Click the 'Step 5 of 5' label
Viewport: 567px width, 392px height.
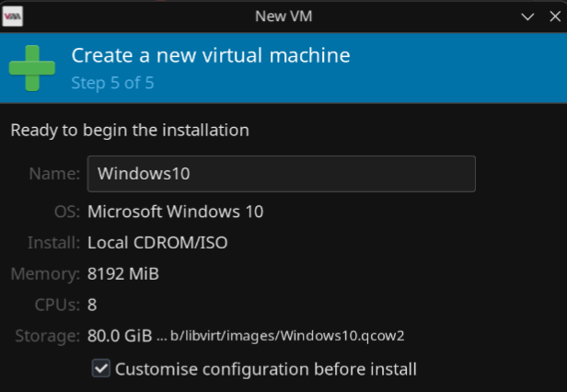point(113,83)
